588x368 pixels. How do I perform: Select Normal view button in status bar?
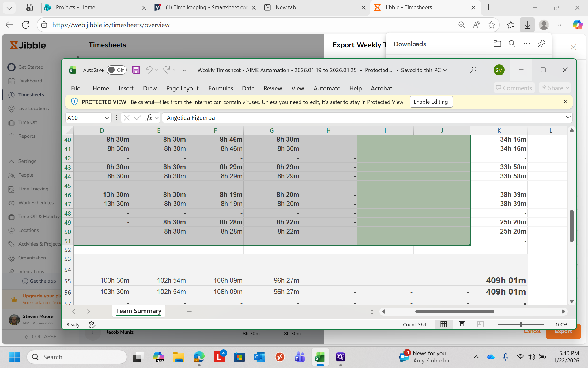[x=443, y=324]
